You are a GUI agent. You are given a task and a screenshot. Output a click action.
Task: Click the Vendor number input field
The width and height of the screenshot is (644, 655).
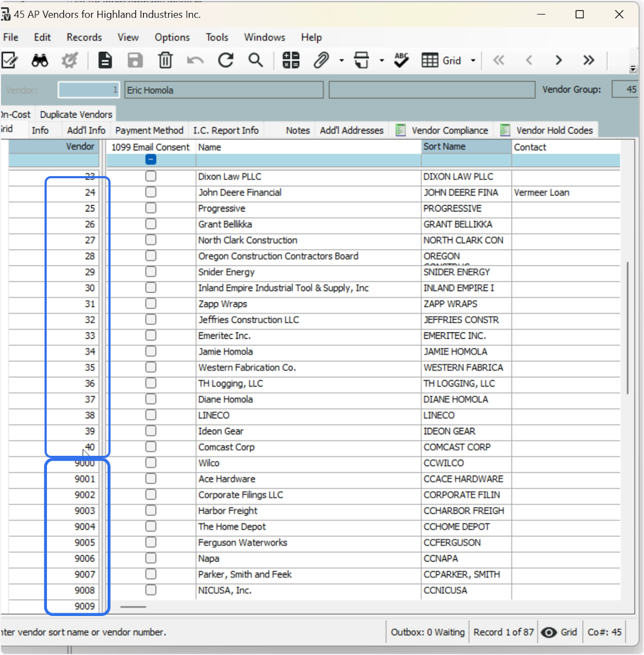coord(89,90)
